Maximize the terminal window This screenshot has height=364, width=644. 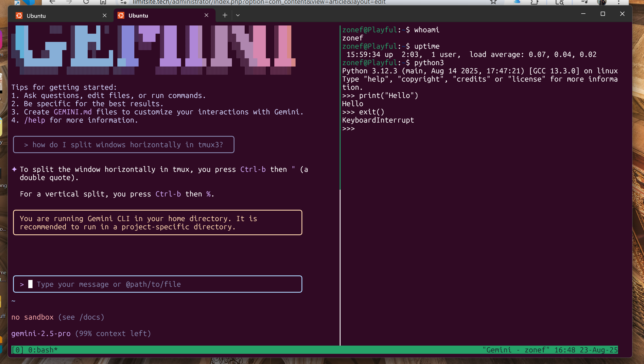coord(603,14)
